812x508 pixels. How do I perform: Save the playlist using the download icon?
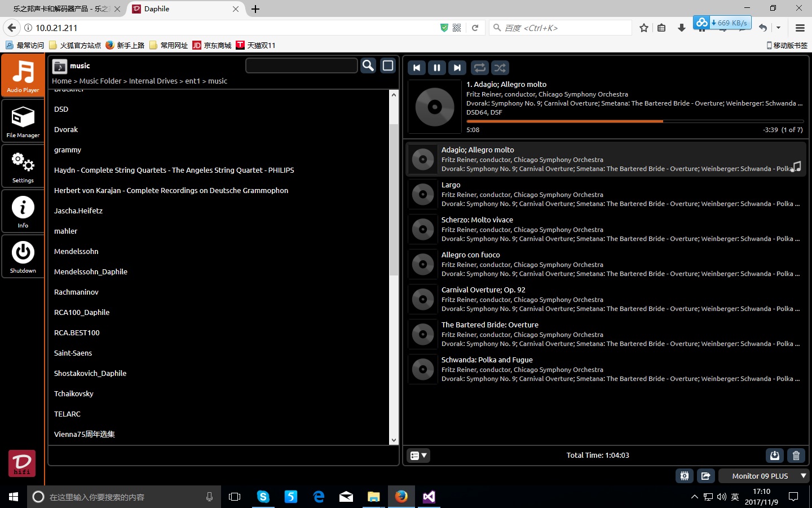click(x=775, y=456)
